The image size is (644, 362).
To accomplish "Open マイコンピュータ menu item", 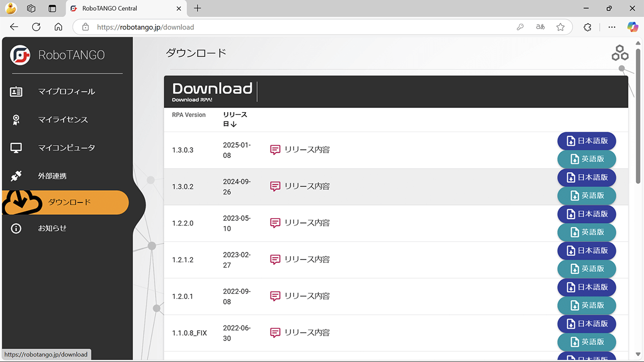I will point(67,148).
